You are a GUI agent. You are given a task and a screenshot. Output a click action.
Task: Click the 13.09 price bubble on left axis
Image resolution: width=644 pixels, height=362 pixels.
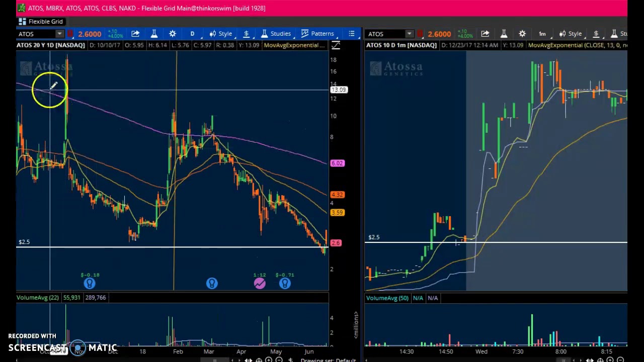click(x=339, y=89)
